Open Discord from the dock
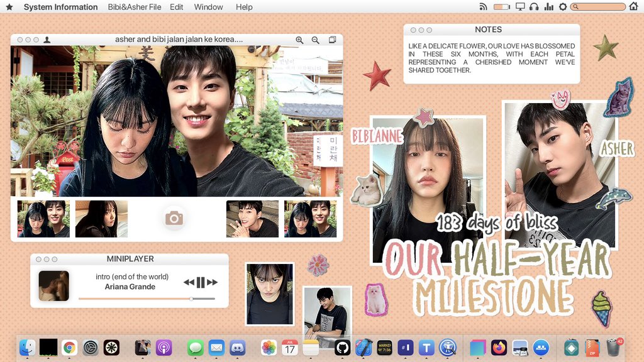Screen dimensions: 644x362 pos(237,348)
